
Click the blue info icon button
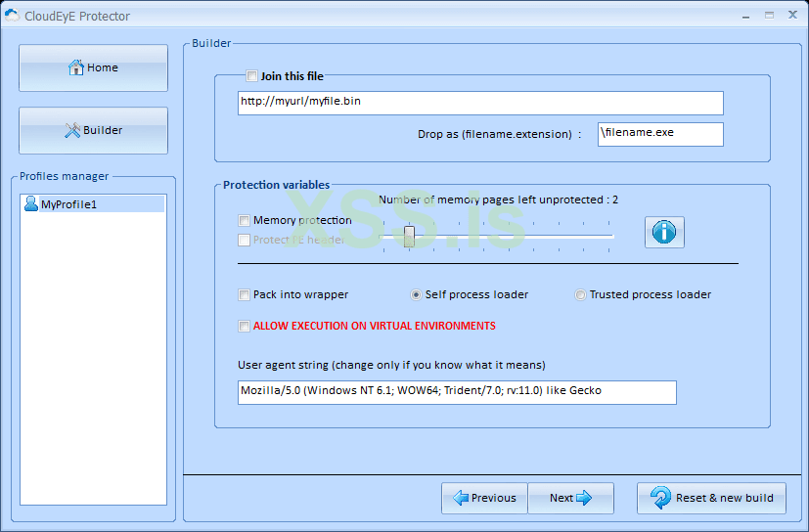pyautogui.click(x=664, y=232)
